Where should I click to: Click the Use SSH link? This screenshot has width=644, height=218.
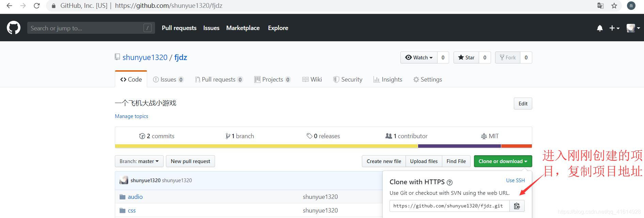click(515, 180)
